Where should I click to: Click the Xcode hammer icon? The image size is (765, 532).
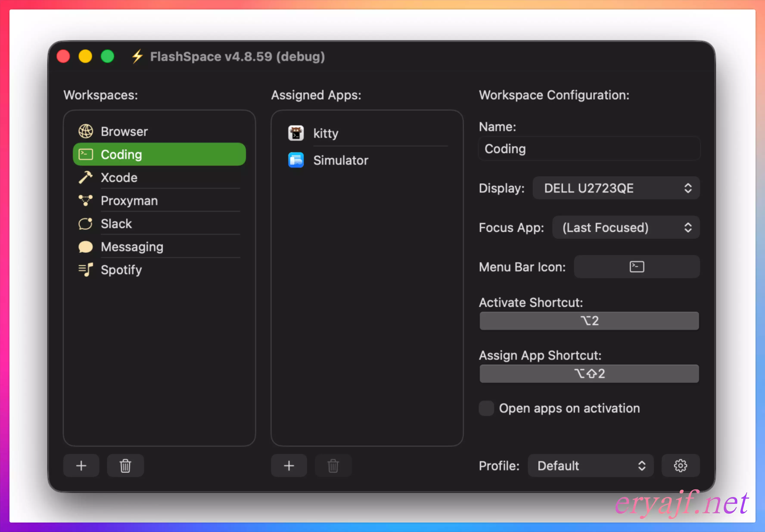86,178
